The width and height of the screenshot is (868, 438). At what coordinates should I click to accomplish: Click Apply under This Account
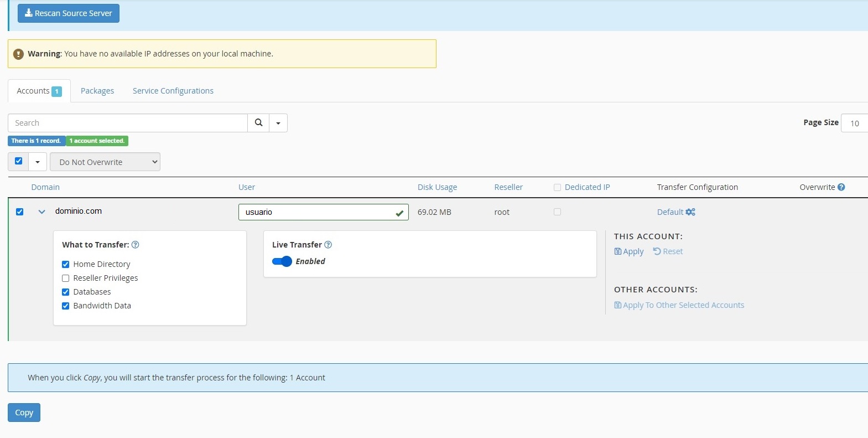tap(629, 251)
